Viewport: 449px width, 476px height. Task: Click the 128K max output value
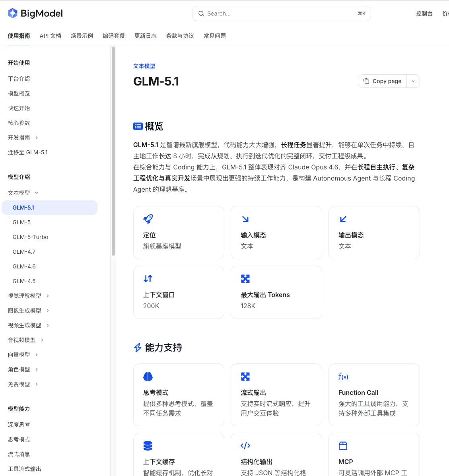point(248,306)
